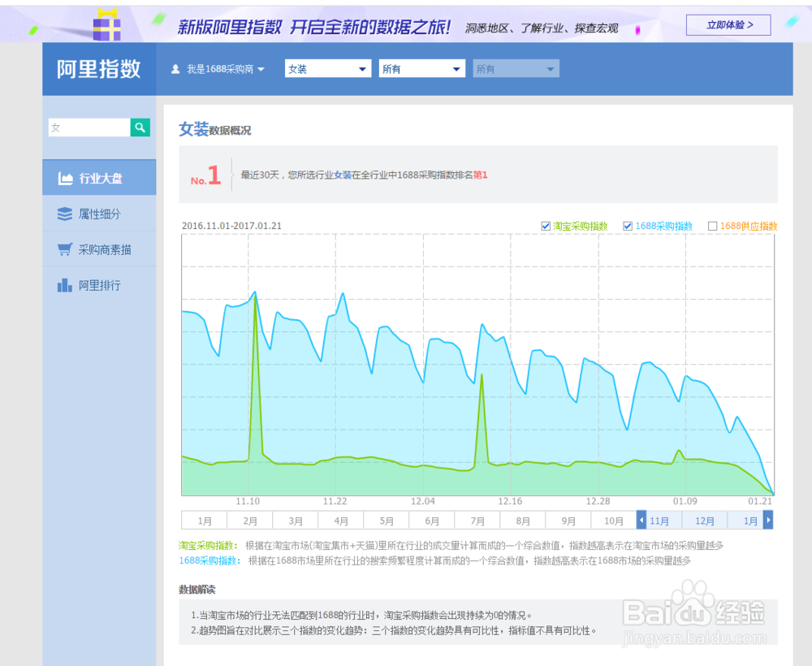Open the disabled third 所有 dropdown
Screen dimensions: 812x666
(516, 69)
